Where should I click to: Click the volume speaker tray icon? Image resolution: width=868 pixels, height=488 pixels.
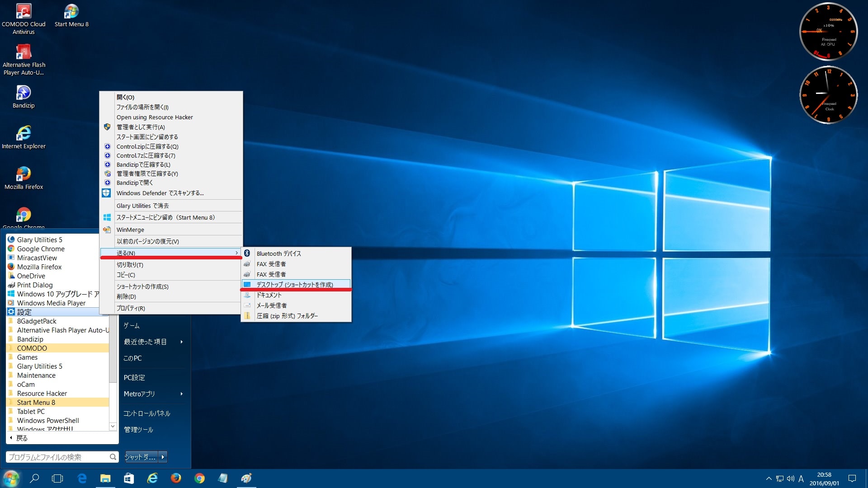[x=791, y=479]
